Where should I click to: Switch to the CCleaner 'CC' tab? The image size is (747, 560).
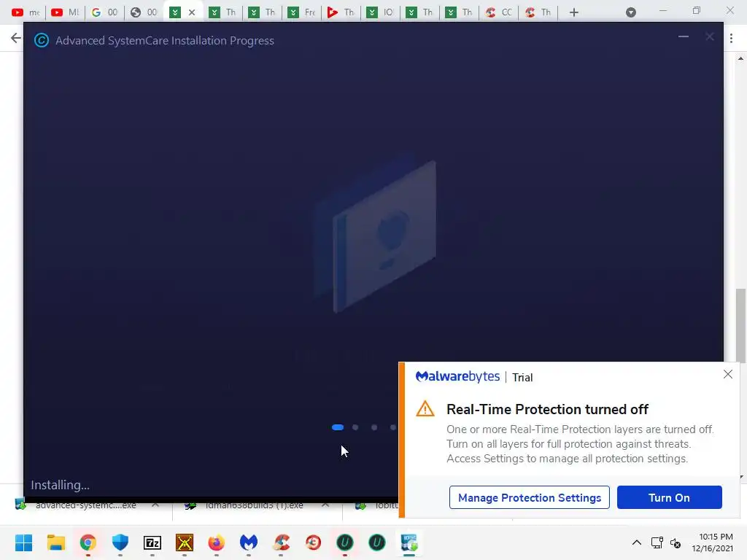pos(498,12)
